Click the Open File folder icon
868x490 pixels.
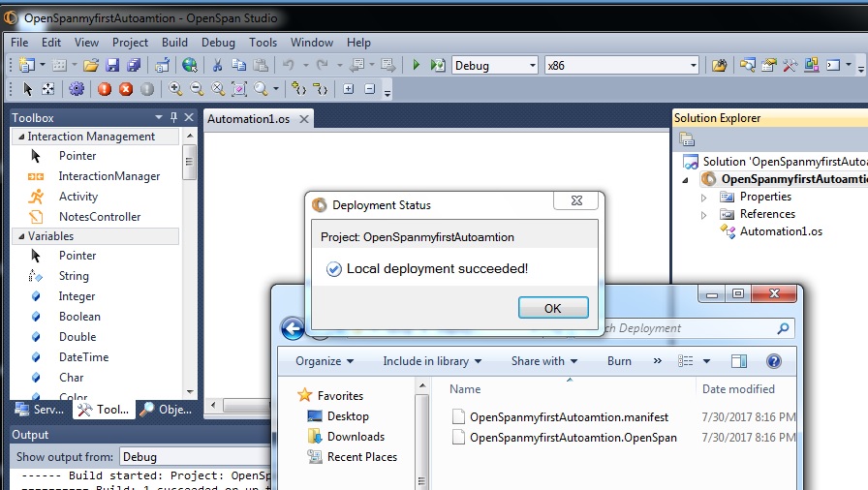(91, 65)
